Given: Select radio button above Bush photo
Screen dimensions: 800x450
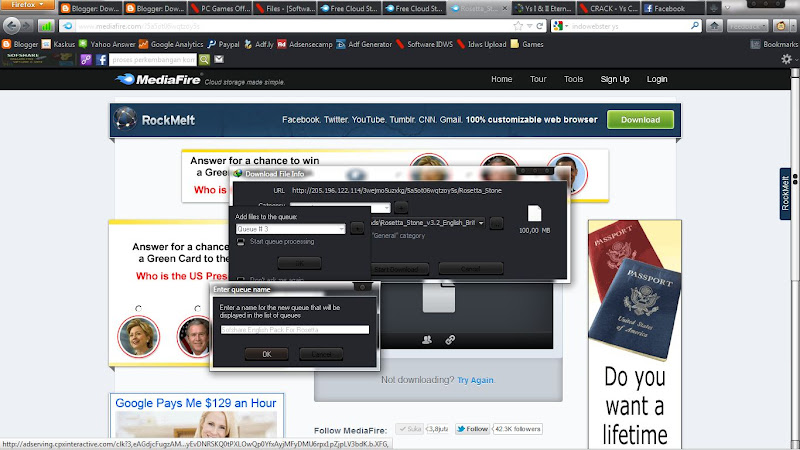Looking at the screenshot, I should click(x=197, y=309).
